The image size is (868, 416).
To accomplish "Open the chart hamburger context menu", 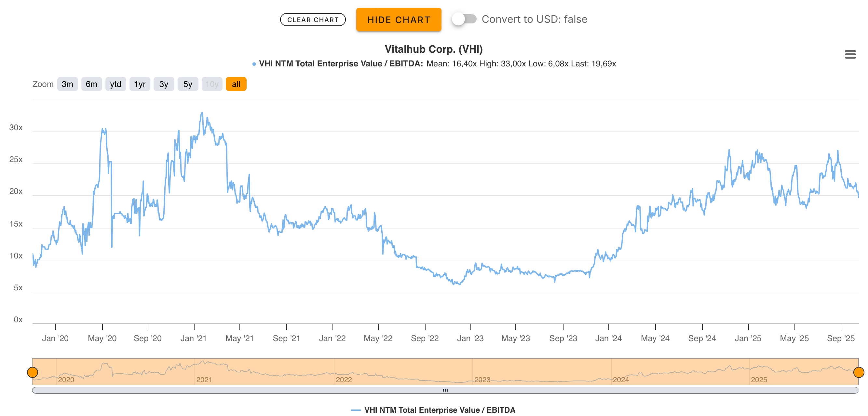I will [850, 54].
